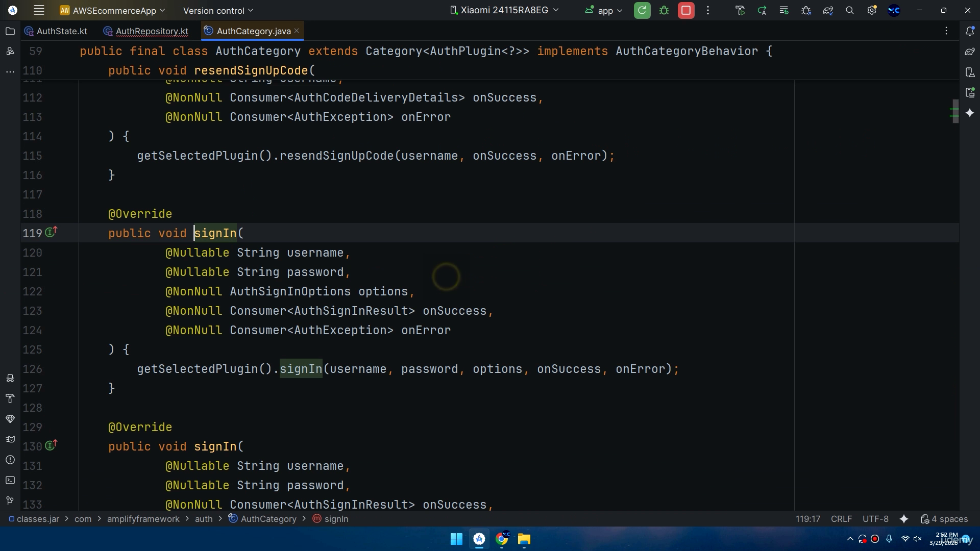Click the 119:17 cursor position indicator
The width and height of the screenshot is (980, 551).
click(x=807, y=519)
